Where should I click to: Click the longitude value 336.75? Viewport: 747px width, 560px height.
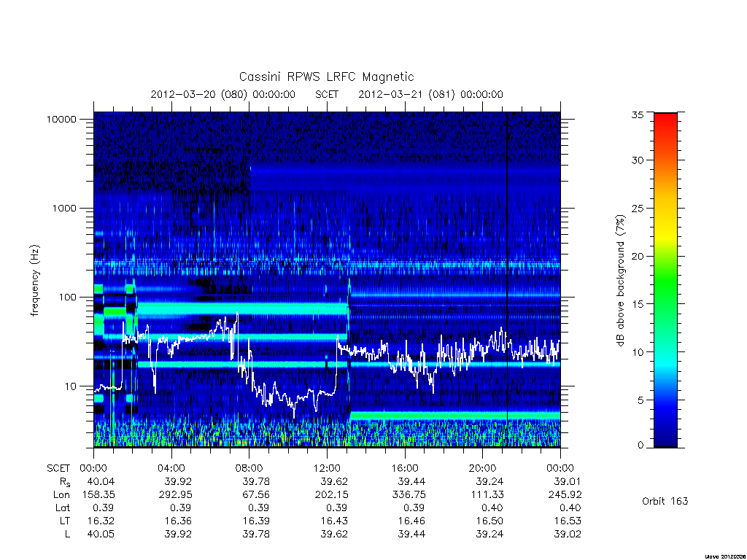409,495
